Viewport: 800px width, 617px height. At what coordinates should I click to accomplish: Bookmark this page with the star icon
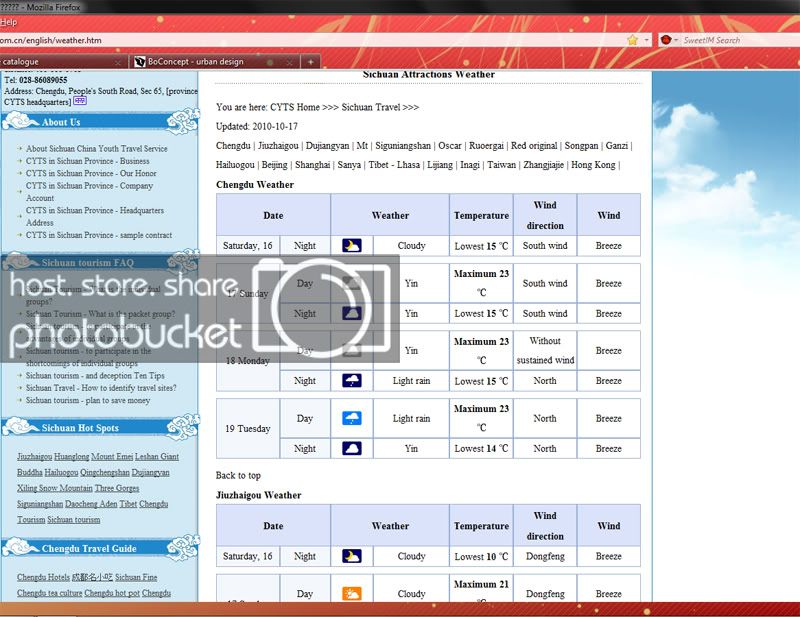point(633,40)
